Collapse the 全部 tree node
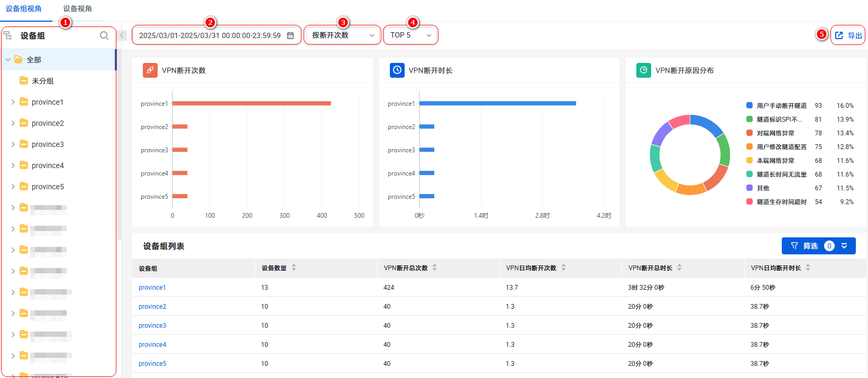Image resolution: width=868 pixels, height=378 pixels. point(8,60)
